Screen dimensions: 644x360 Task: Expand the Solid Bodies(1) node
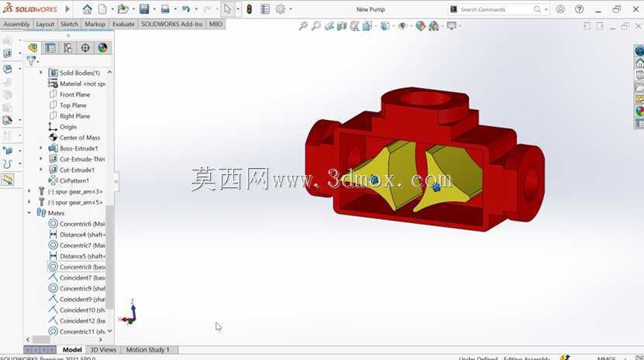point(40,73)
